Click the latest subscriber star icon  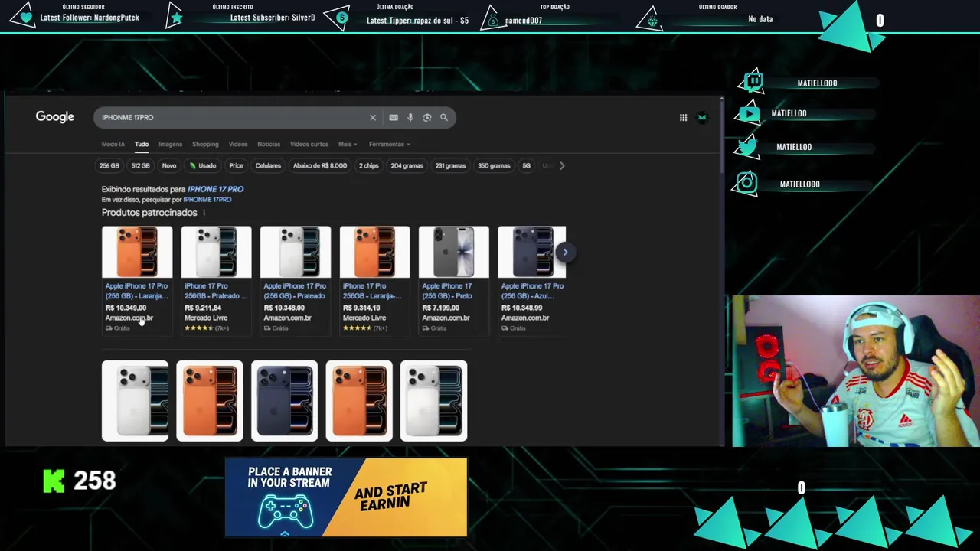pos(176,17)
